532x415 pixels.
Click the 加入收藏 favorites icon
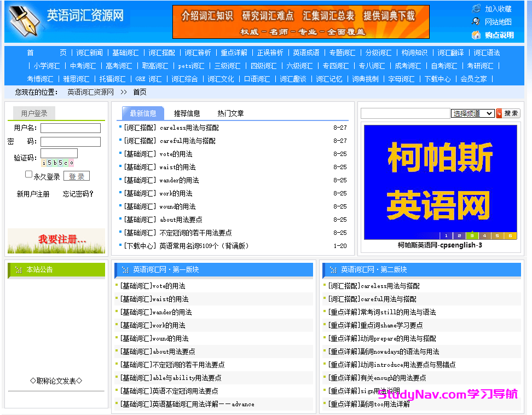(x=476, y=8)
